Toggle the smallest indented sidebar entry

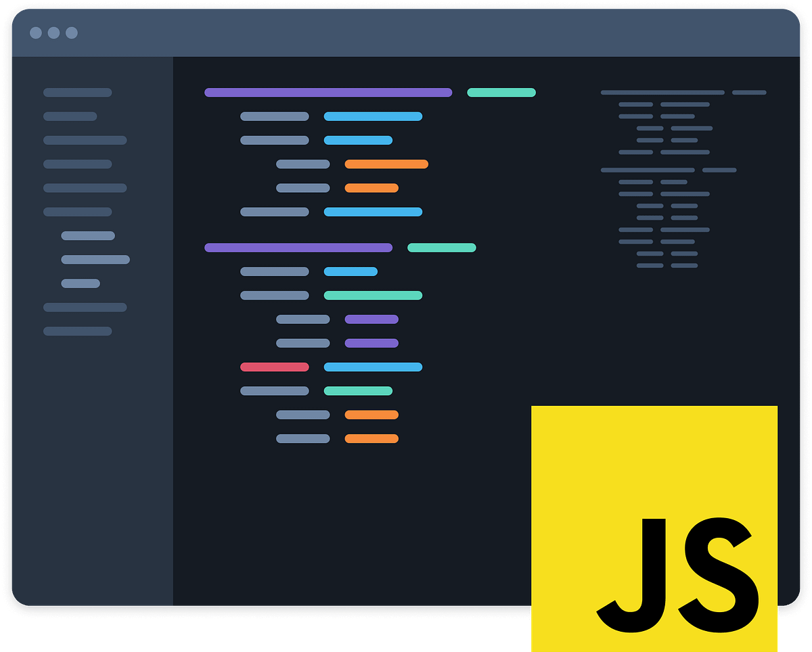[81, 283]
